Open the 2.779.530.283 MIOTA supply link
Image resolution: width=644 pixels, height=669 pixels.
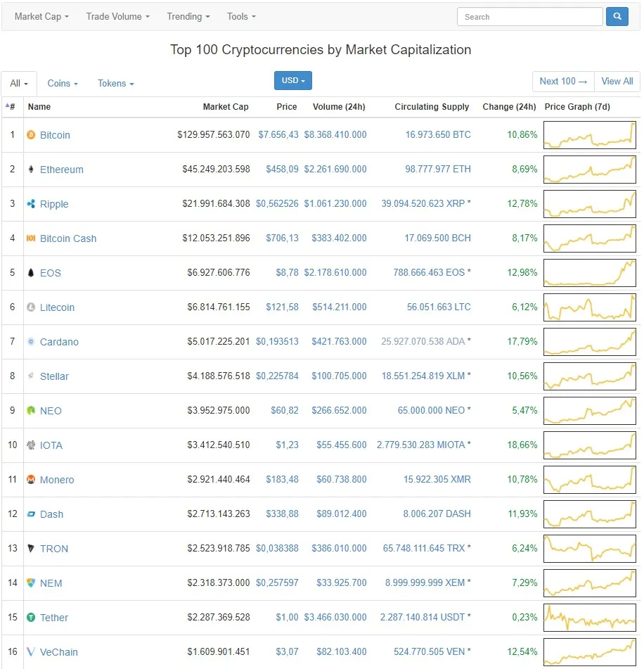[420, 445]
